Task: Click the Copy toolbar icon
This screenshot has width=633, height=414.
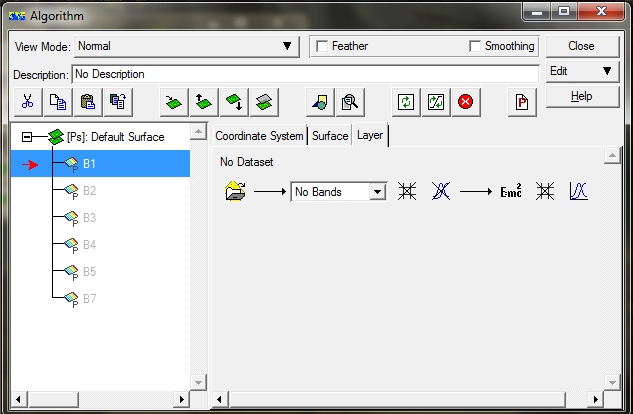Action: (x=58, y=102)
